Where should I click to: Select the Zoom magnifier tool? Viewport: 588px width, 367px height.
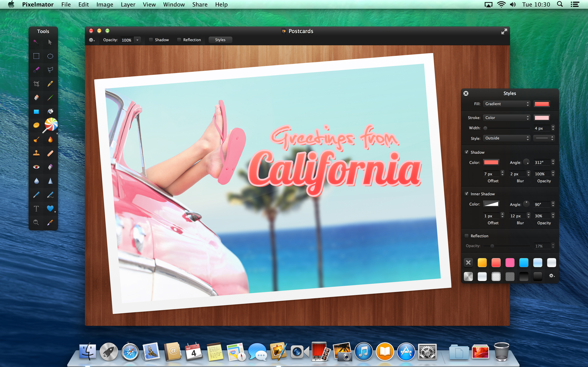tap(36, 222)
